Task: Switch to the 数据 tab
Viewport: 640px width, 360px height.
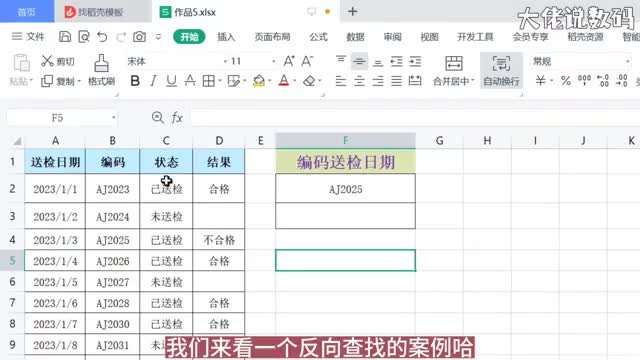Action: tap(355, 37)
